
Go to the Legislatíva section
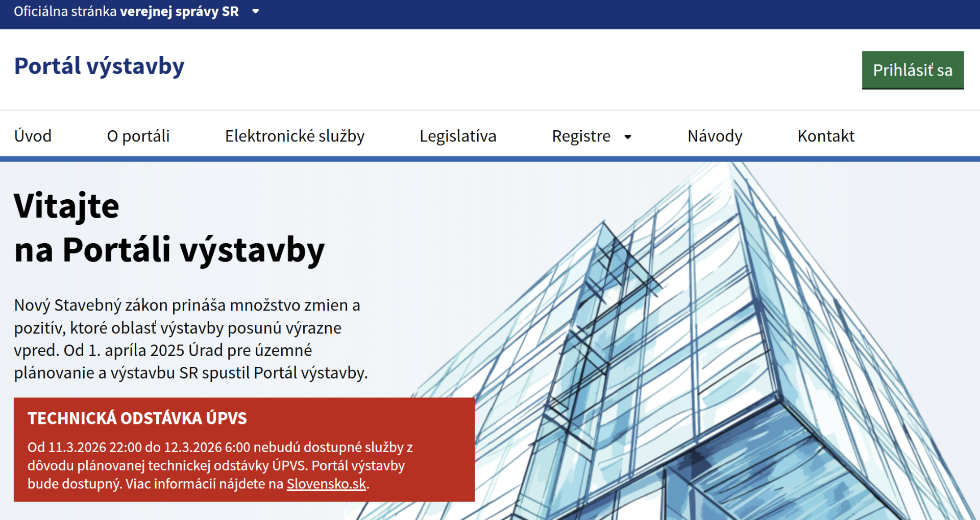pos(458,136)
